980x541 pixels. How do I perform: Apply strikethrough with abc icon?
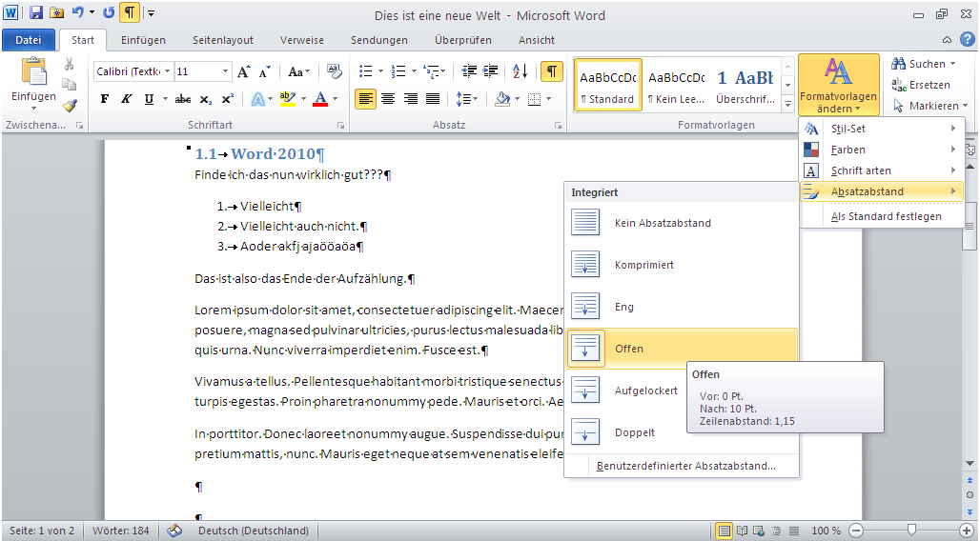[182, 99]
